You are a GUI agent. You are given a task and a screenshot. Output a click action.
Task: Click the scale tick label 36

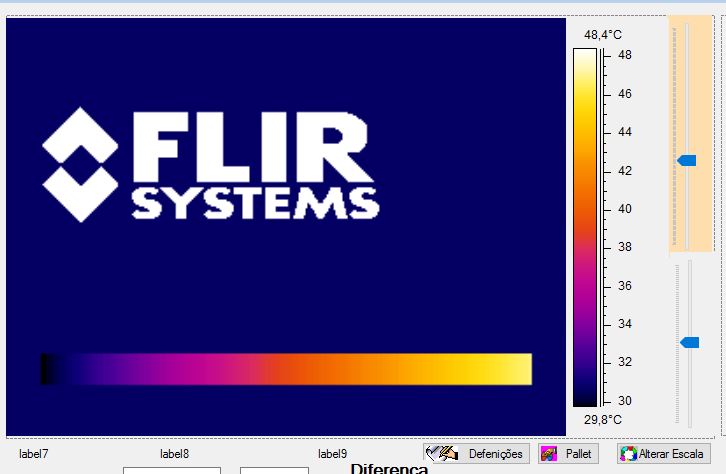[625, 286]
